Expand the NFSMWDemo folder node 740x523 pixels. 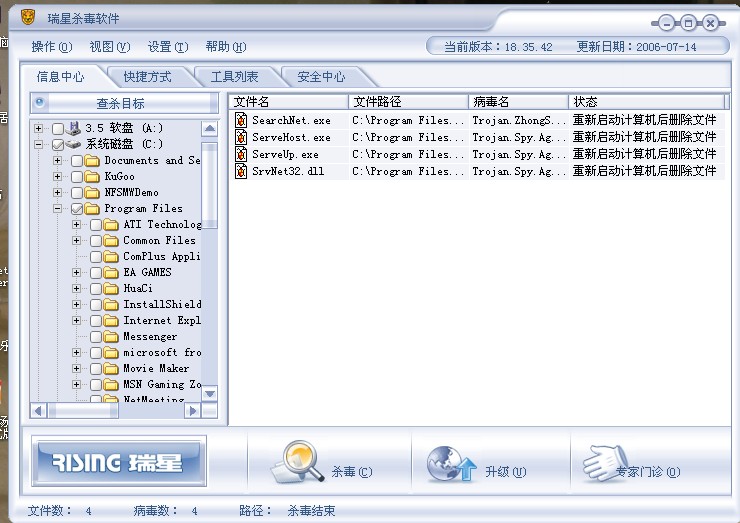[58, 193]
